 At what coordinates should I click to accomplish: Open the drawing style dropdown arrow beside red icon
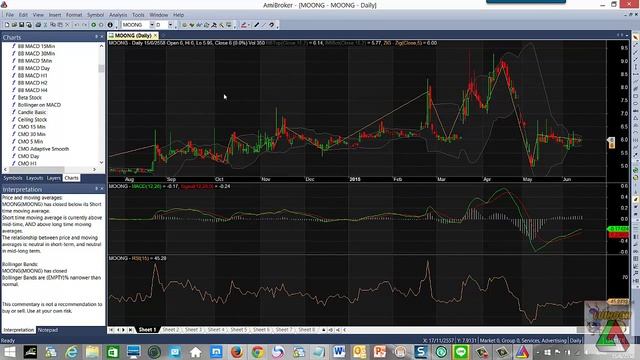click(249, 25)
